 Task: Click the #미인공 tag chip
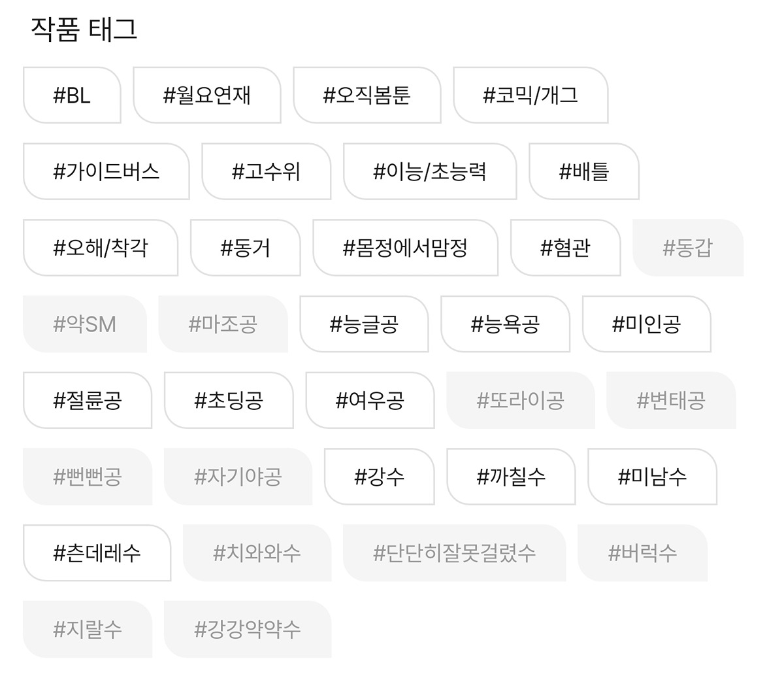(646, 324)
